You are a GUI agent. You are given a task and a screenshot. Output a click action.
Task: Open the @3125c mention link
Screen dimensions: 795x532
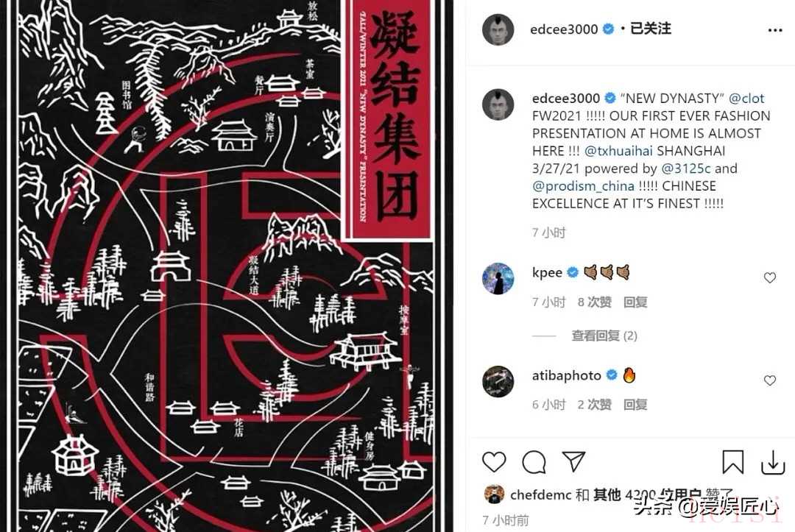click(x=686, y=169)
